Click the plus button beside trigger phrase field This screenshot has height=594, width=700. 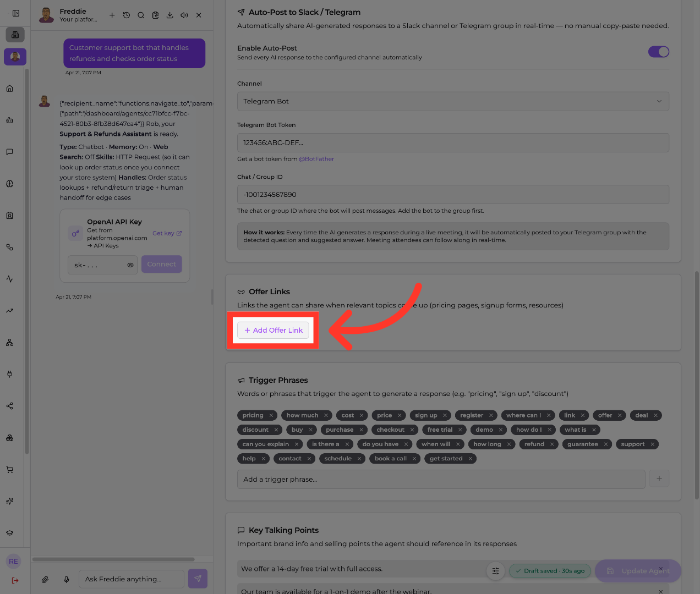[659, 479]
